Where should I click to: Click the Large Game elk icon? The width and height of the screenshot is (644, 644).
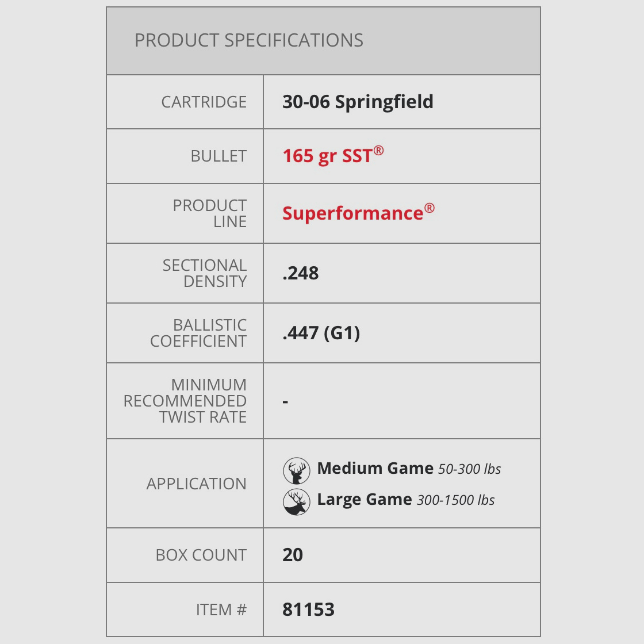pos(297,502)
